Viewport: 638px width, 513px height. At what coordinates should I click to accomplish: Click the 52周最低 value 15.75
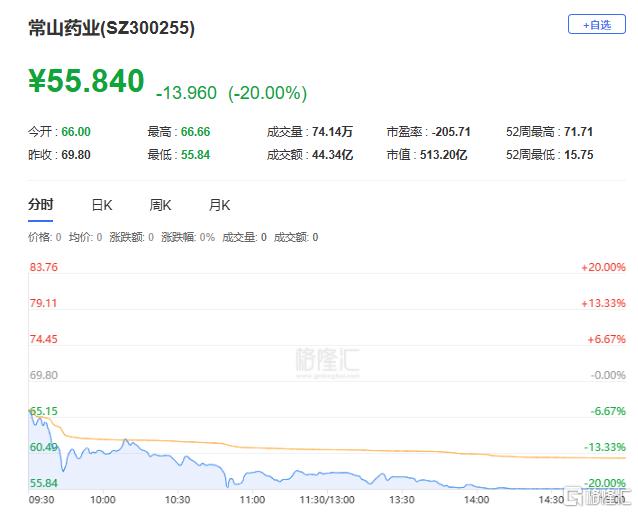click(x=579, y=155)
